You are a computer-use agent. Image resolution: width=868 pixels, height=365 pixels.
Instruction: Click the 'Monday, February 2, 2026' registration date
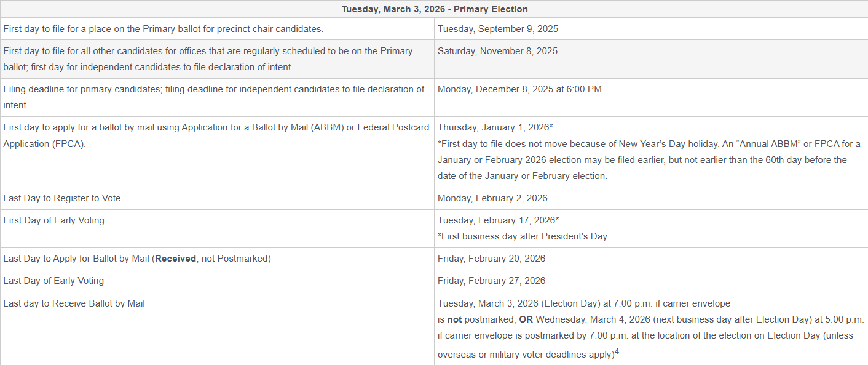(492, 198)
